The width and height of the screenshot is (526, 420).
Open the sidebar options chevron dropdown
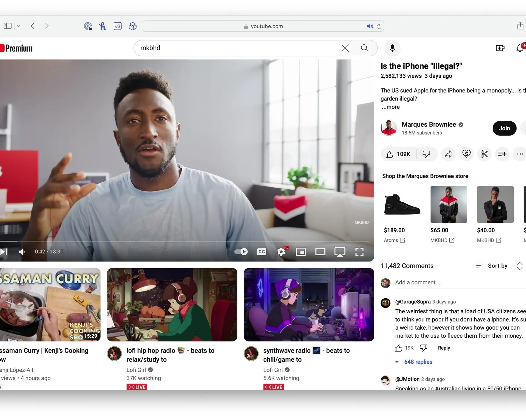tap(19, 26)
